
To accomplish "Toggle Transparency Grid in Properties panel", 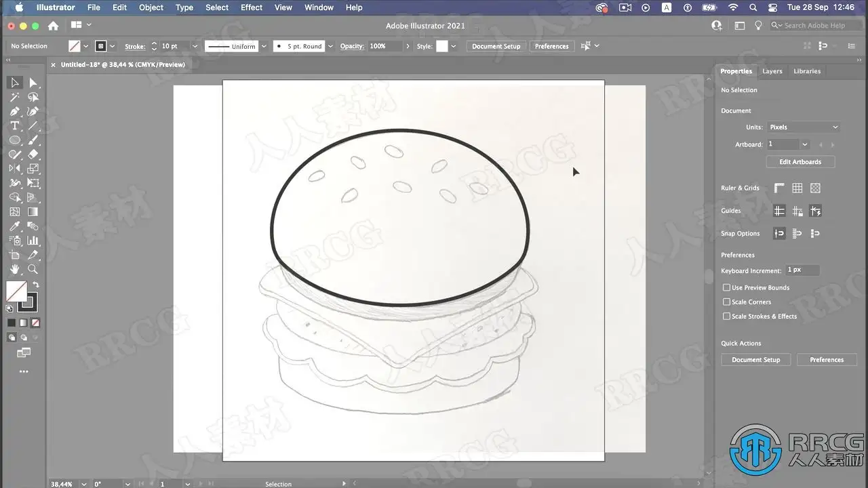I will pyautogui.click(x=815, y=188).
